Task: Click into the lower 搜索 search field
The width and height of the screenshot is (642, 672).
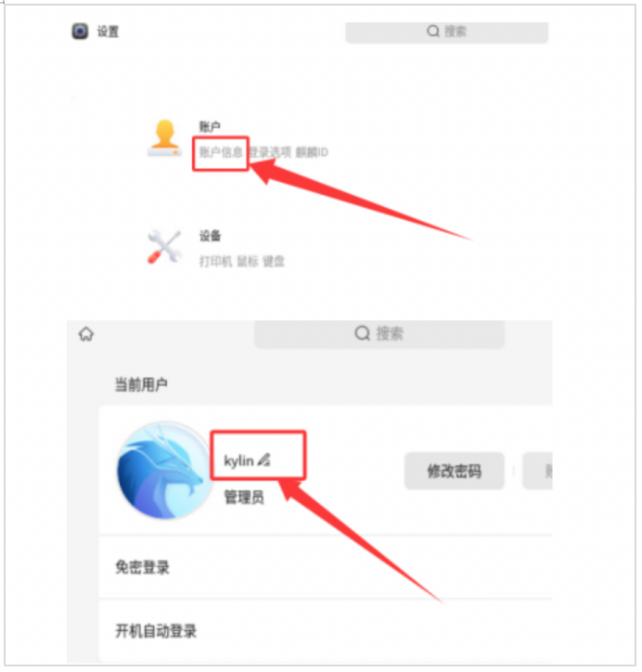Action: 381,336
